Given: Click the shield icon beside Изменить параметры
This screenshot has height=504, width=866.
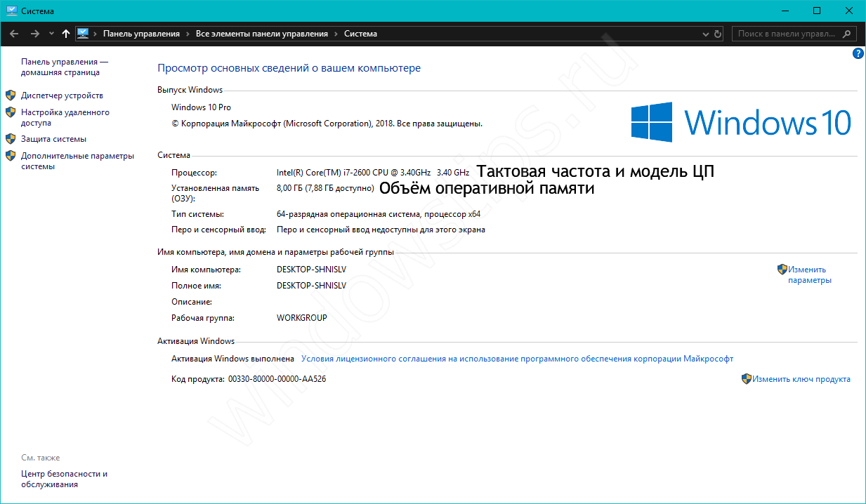Looking at the screenshot, I should tap(782, 269).
